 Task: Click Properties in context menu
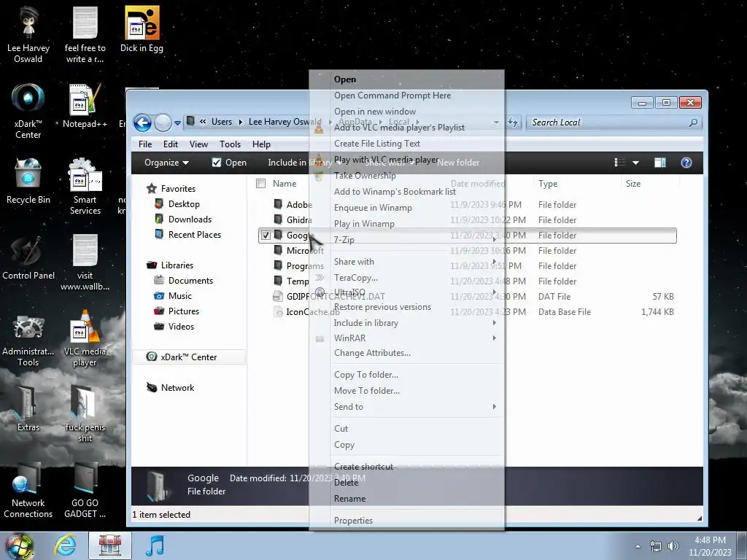click(x=354, y=521)
